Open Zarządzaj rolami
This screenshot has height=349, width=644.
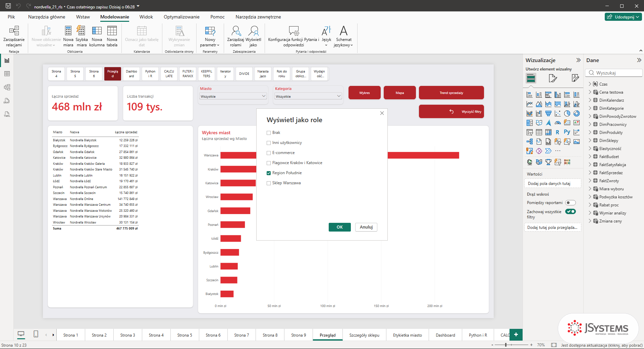tap(235, 36)
